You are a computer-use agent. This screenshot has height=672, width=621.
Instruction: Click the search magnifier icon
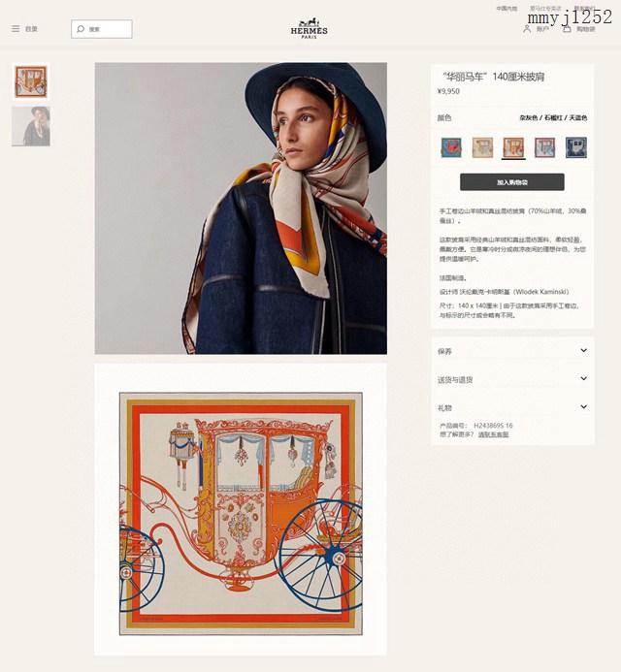pos(81,29)
